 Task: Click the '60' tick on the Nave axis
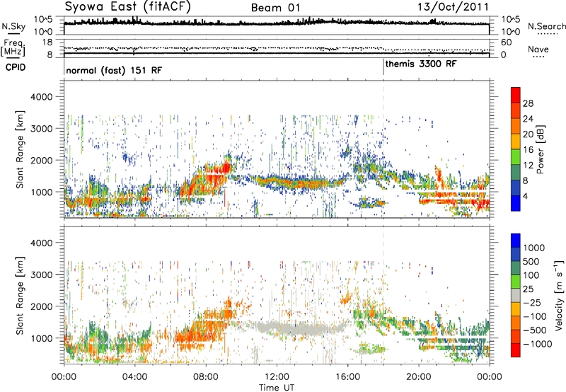[506, 42]
